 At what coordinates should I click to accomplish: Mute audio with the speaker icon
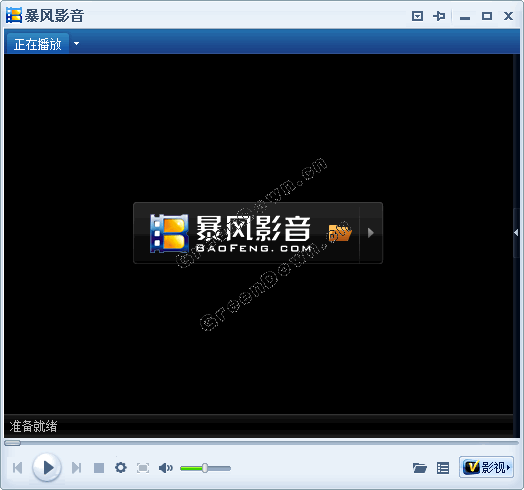pyautogui.click(x=166, y=468)
